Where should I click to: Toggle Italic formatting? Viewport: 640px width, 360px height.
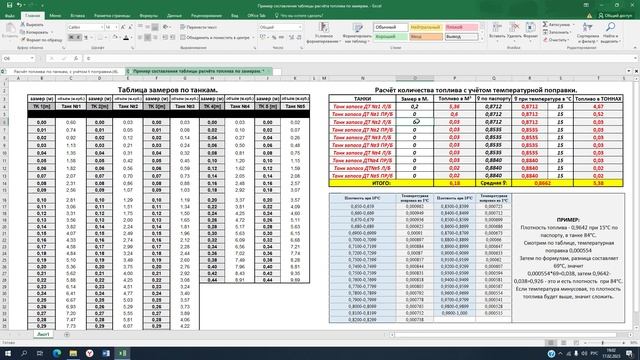78,38
